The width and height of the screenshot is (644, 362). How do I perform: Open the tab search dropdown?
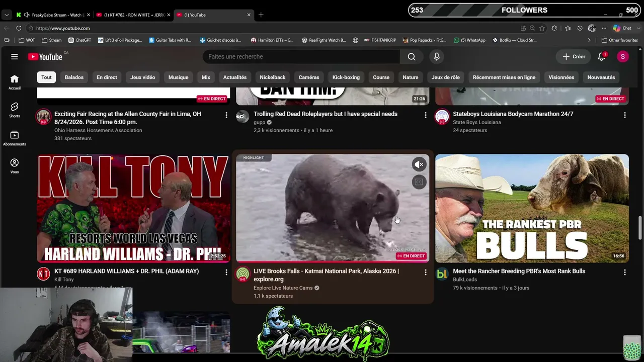[x=7, y=15]
